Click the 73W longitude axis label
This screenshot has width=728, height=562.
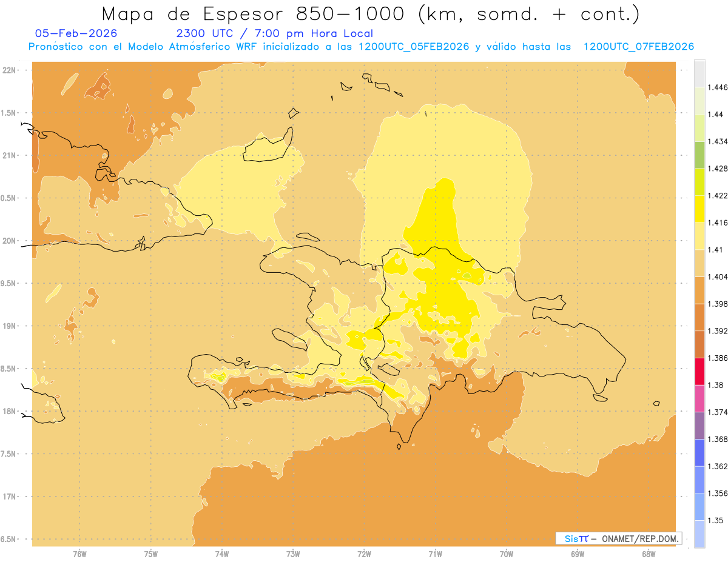[x=293, y=554]
